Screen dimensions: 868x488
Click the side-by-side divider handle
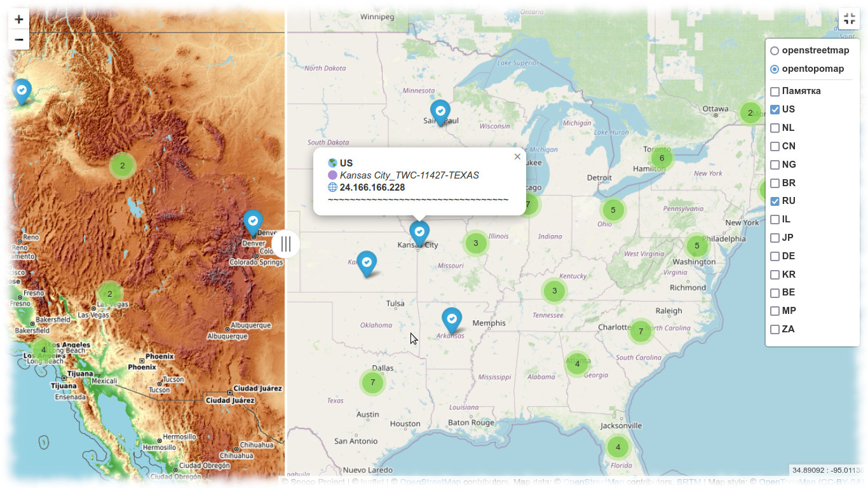[x=286, y=244]
